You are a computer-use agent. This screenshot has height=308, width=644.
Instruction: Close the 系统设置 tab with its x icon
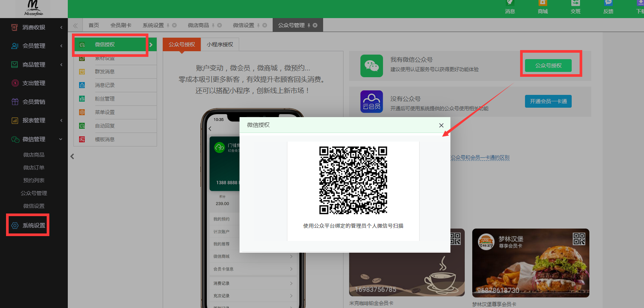click(x=174, y=25)
